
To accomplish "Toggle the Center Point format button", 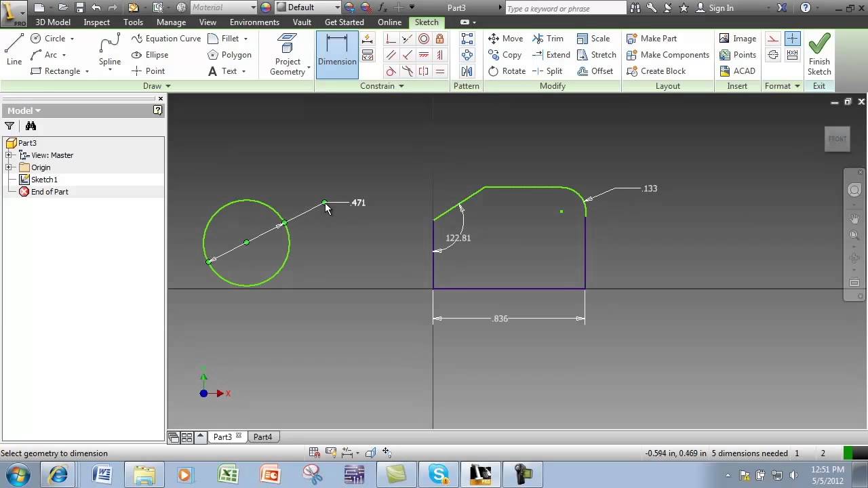I will click(792, 39).
